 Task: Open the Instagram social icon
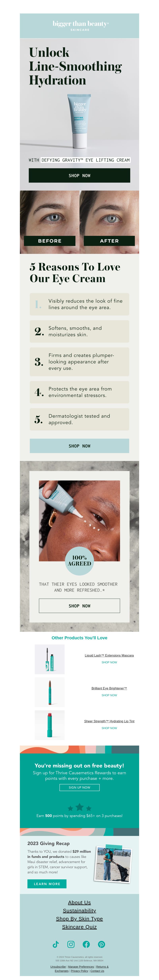tap(71, 944)
